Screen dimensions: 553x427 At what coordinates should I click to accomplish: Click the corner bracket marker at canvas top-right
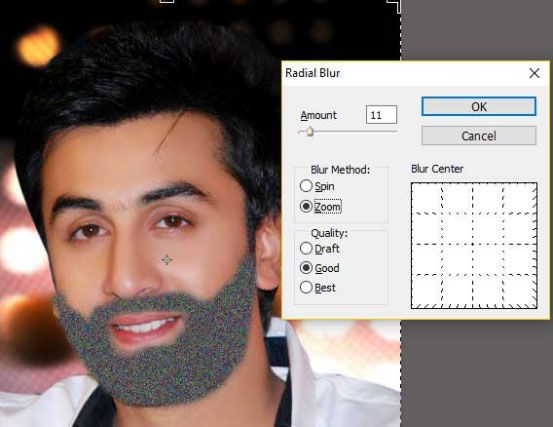tap(394, 5)
